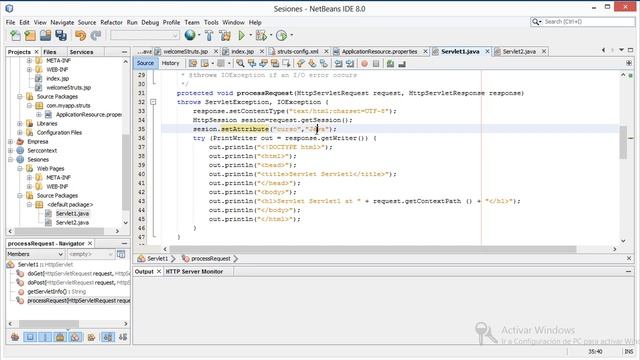Click the red Start Macro Recording icon

[364, 63]
